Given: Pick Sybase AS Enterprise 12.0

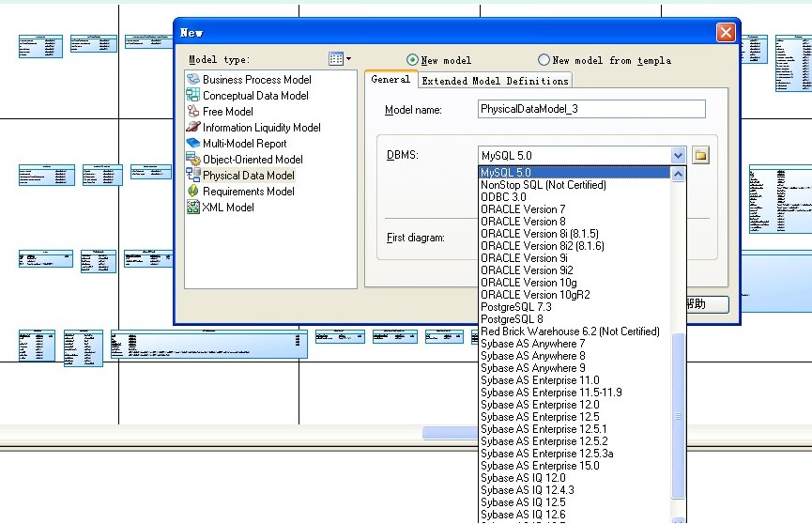Looking at the screenshot, I should 575,405.
